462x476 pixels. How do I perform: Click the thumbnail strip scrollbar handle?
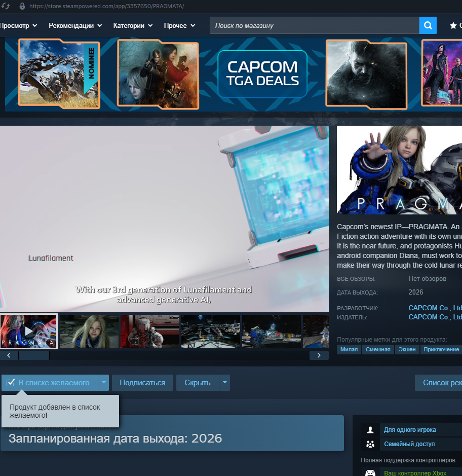click(34, 355)
